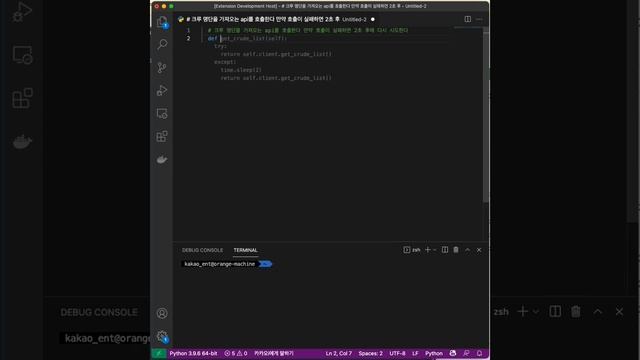This screenshot has width=640, height=360.
Task: Maximize the panel with the chevron up
Action: click(468, 250)
